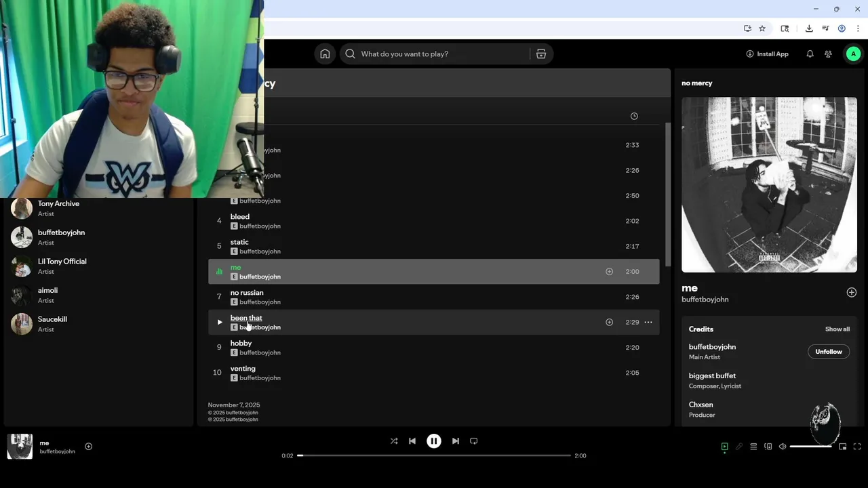This screenshot has width=868, height=488.
Task: Open 'me' song title in player bar
Action: [44, 443]
